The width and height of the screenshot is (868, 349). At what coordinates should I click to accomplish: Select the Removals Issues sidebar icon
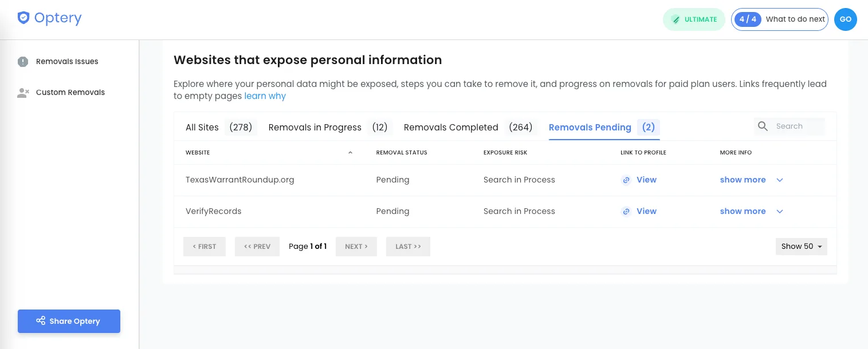click(23, 61)
